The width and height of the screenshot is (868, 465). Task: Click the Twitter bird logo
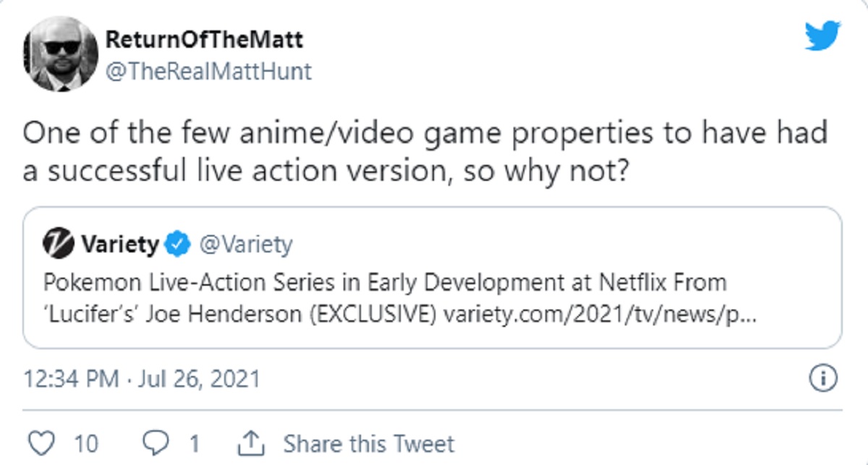coord(822,36)
